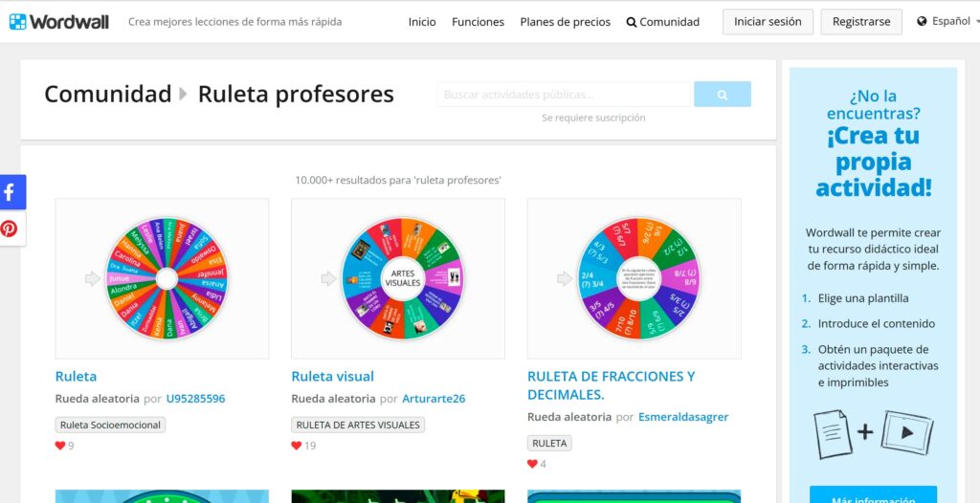Go to Funciones in top navigation

coord(478,22)
